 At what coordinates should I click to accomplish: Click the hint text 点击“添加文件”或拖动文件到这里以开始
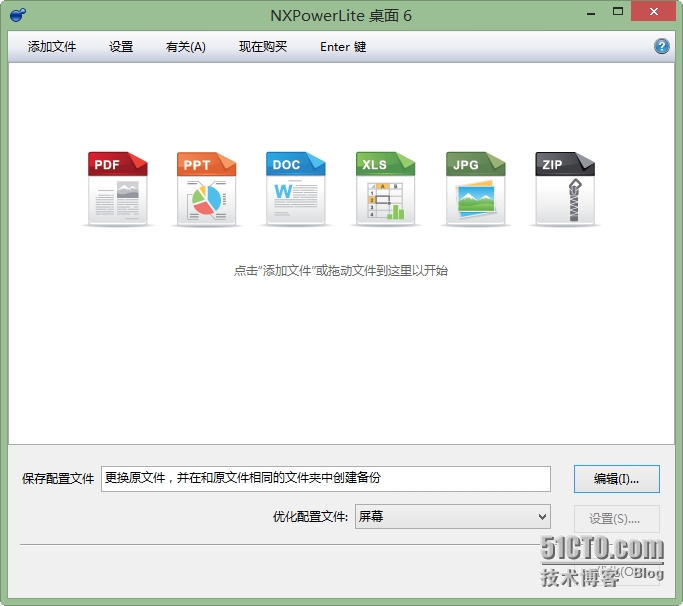[341, 271]
